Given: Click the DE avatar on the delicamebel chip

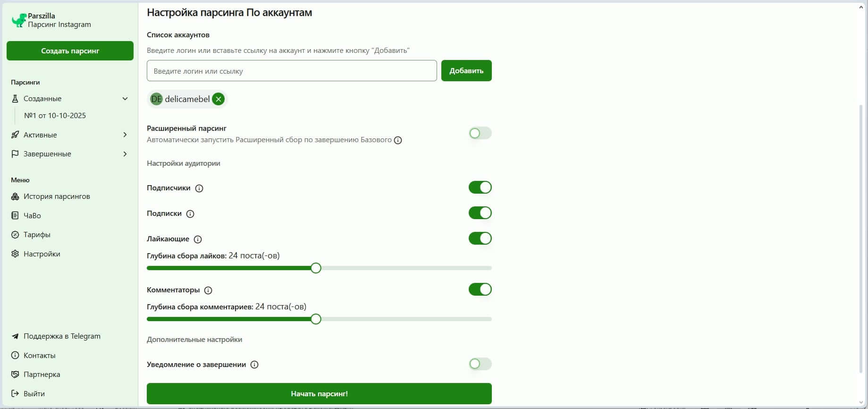Looking at the screenshot, I should click(x=156, y=99).
